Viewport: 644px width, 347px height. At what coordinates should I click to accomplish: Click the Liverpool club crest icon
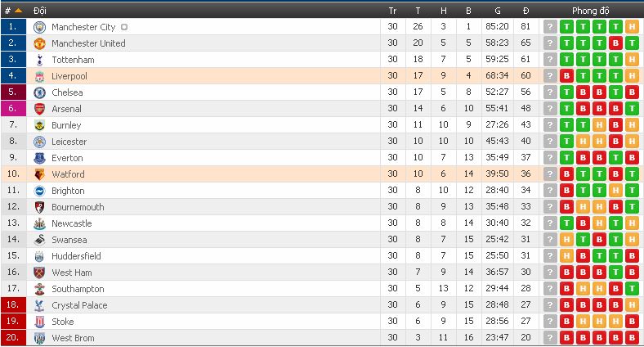[39, 76]
